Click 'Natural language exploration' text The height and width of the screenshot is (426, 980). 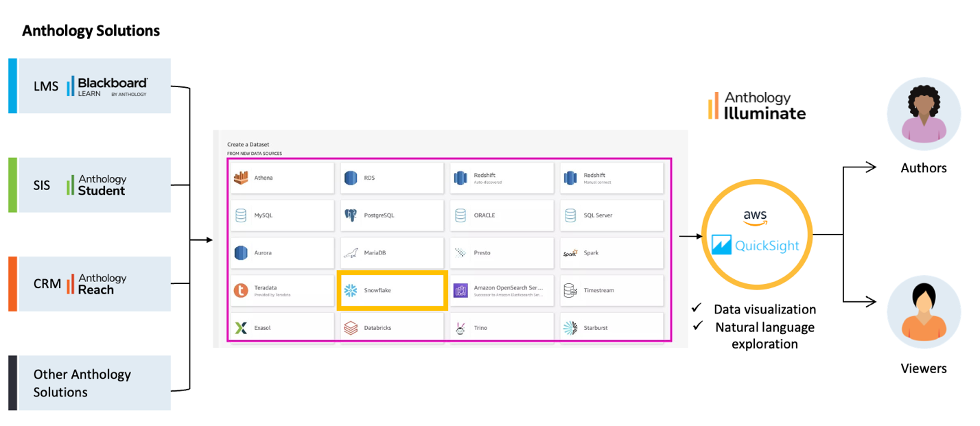pos(765,335)
